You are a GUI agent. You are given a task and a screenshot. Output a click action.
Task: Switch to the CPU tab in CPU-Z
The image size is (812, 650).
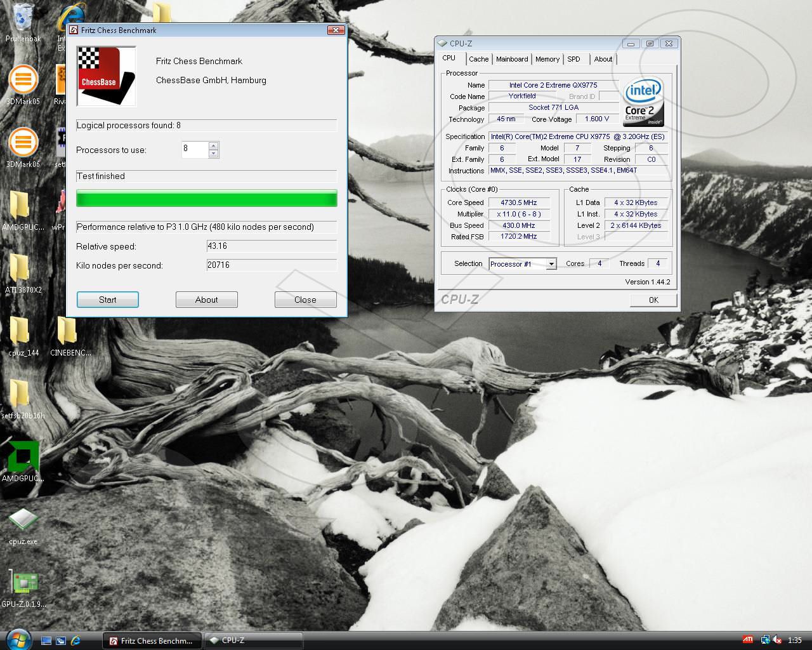click(x=449, y=58)
